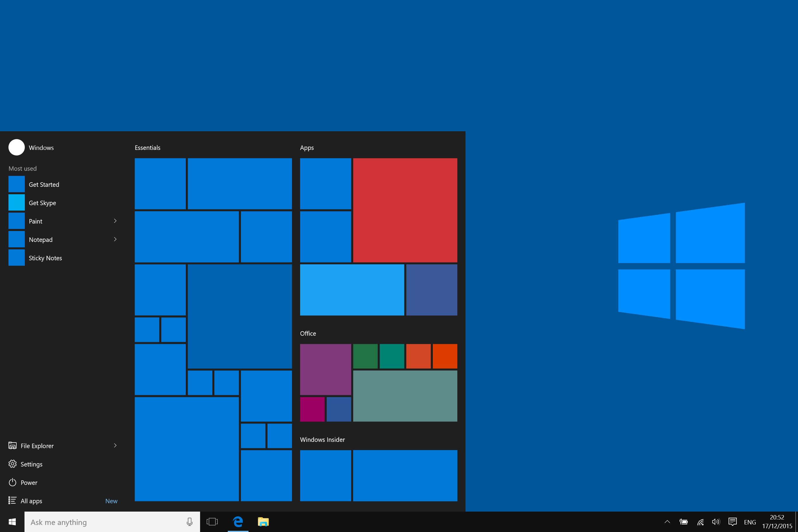Open File Explorer from taskbar

pos(264,522)
